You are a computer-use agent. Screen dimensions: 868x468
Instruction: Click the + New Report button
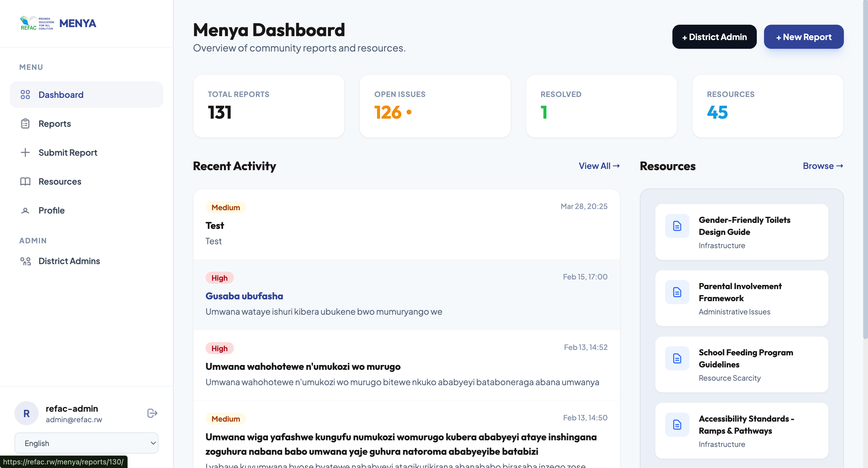804,37
